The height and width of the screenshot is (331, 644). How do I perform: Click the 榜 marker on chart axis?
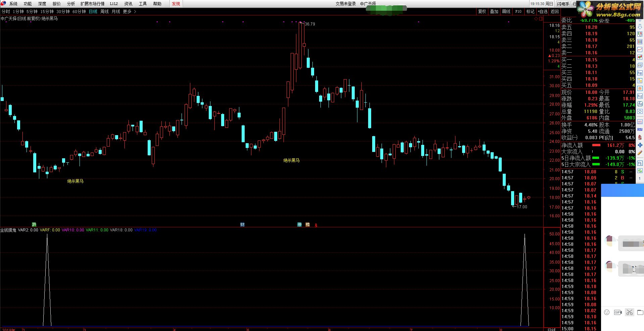tap(307, 224)
